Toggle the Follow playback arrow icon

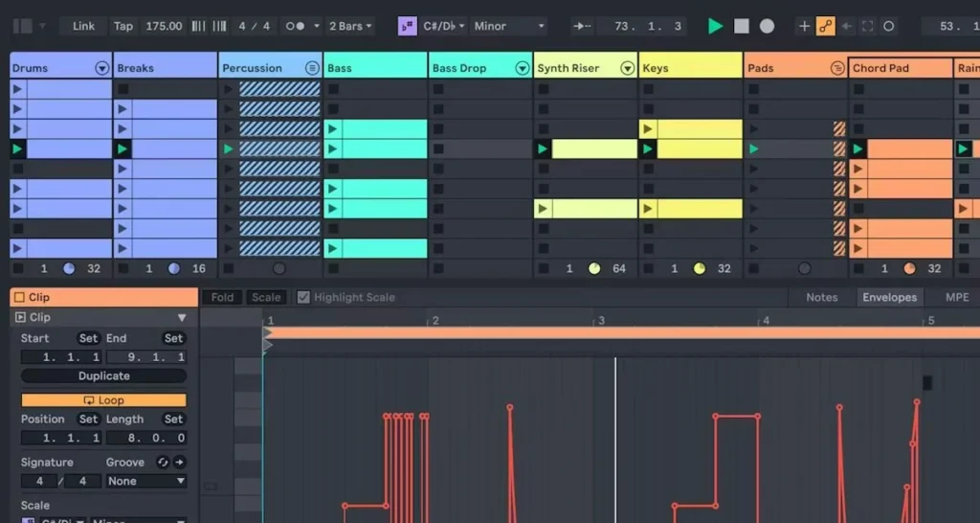(x=582, y=26)
